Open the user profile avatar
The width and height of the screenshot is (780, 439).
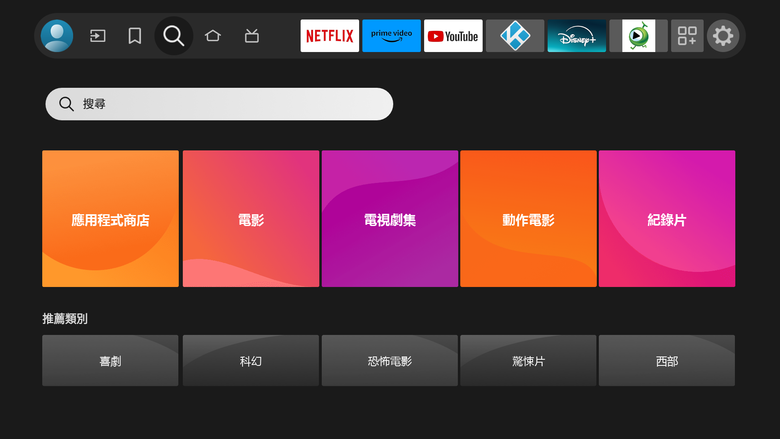(57, 36)
